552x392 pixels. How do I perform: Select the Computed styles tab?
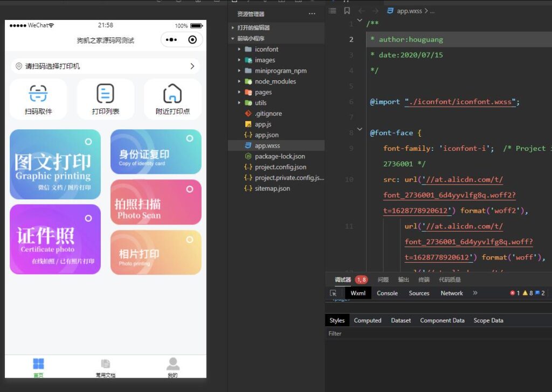[367, 320]
